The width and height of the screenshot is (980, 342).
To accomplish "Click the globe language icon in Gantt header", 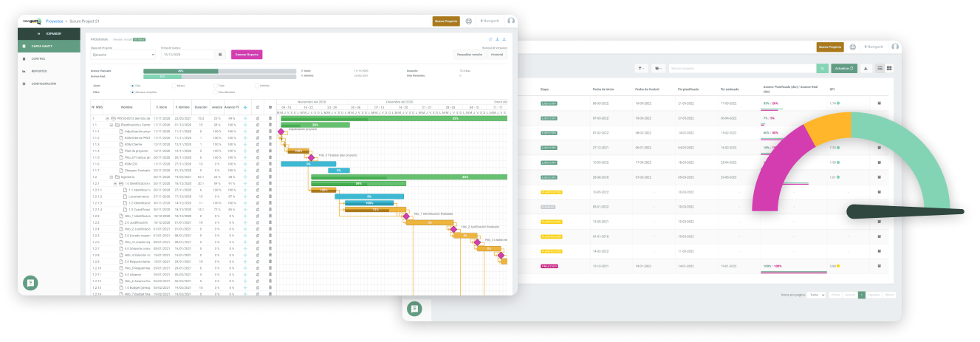I will coord(468,21).
